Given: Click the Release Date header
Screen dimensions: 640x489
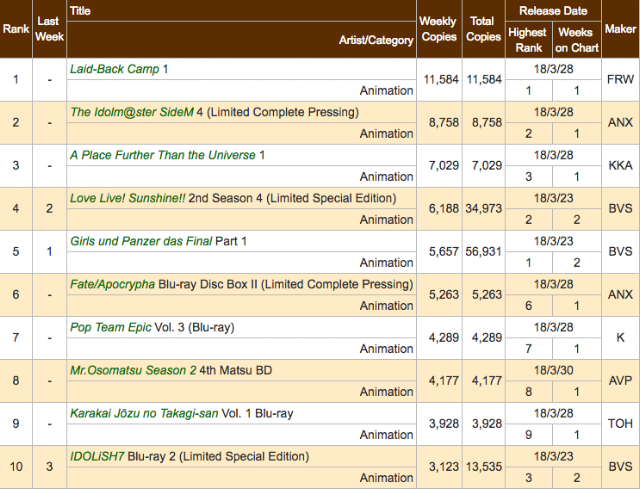Looking at the screenshot, I should pyautogui.click(x=553, y=11).
